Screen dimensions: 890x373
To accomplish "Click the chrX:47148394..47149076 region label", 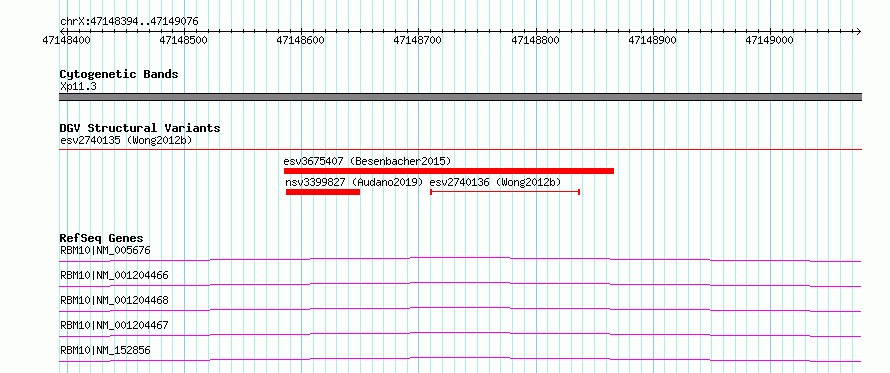I will 129,22.
